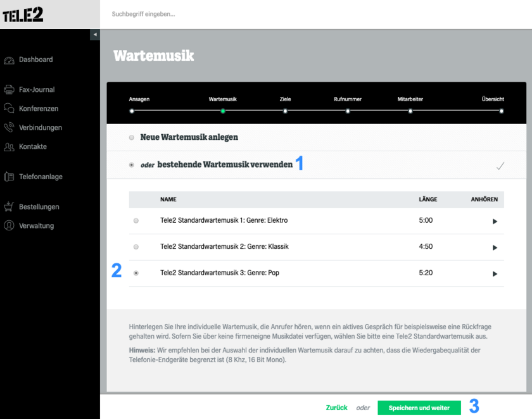Click the Rufnummer step marker
This screenshot has height=419, width=532.
(x=348, y=111)
